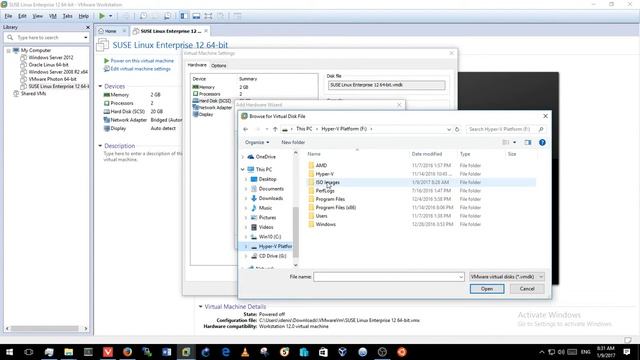This screenshot has width=640, height=360.
Task: Collapse the Devices section
Action: point(100,87)
